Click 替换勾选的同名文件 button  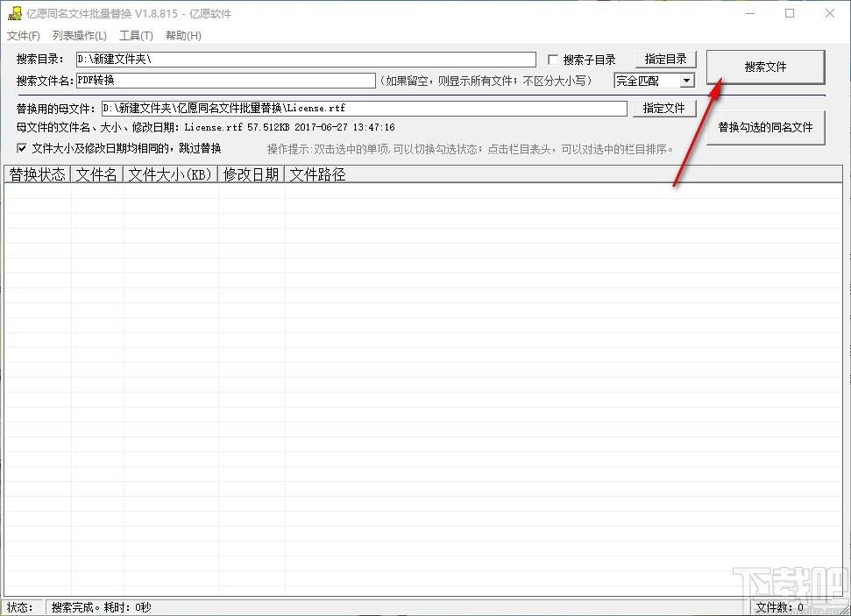pos(765,128)
